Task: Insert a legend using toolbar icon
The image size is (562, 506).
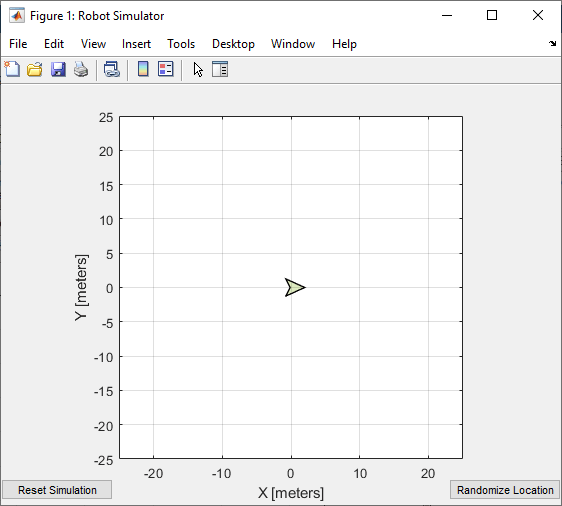Action: (166, 69)
